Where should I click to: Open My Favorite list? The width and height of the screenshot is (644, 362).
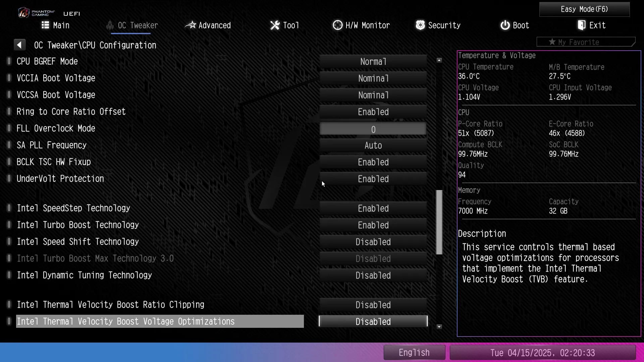pos(586,42)
